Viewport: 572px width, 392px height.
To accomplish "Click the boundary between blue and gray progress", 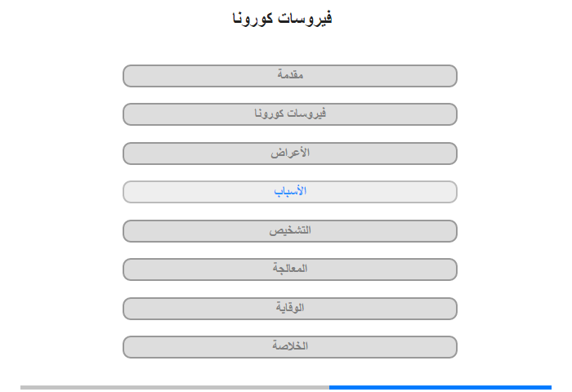I will point(329,387).
